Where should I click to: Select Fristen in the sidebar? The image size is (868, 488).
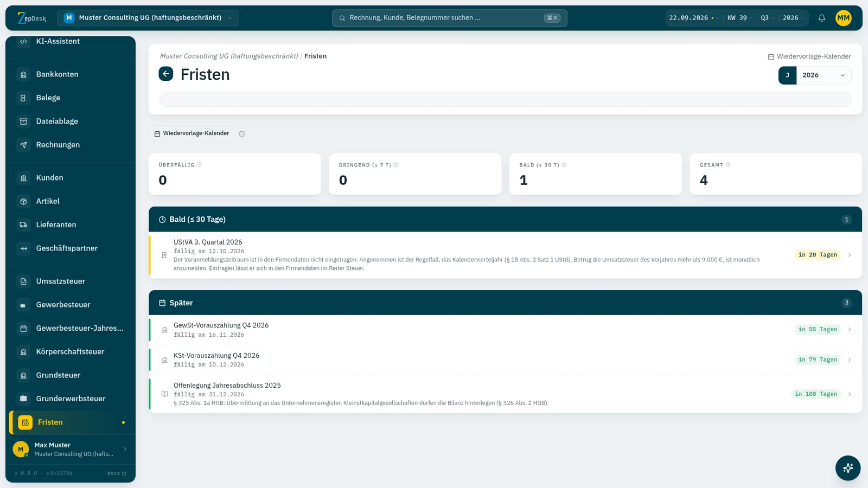[x=71, y=422]
